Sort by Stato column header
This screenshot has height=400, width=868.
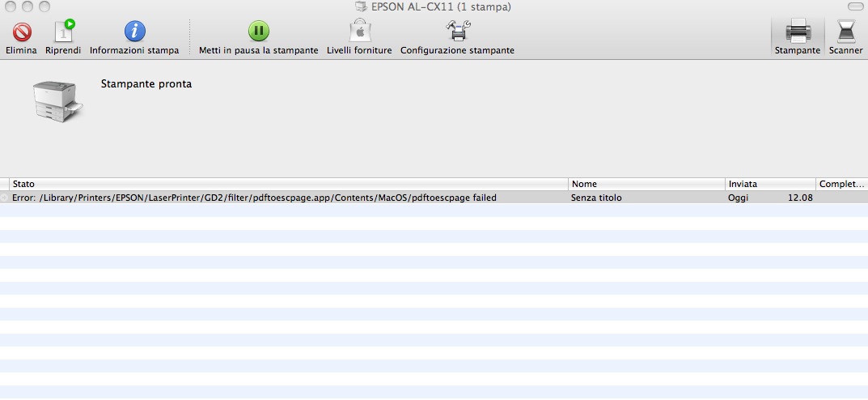[x=289, y=184]
